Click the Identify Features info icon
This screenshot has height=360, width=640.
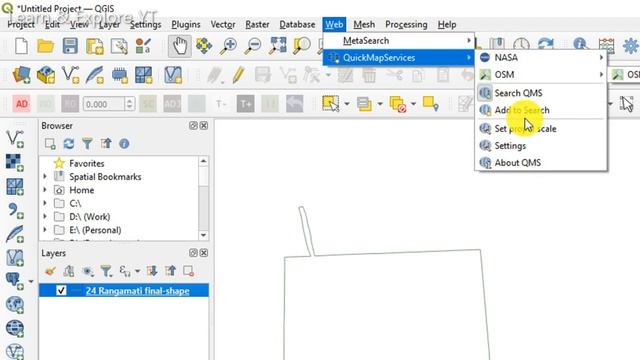click(580, 45)
